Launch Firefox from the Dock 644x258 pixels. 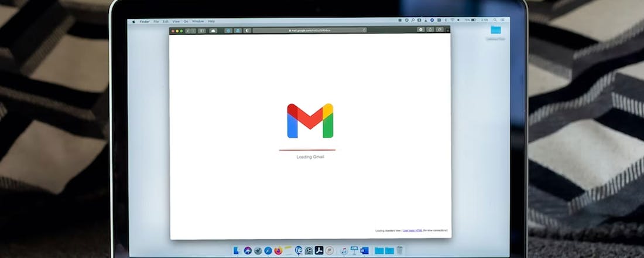click(278, 250)
